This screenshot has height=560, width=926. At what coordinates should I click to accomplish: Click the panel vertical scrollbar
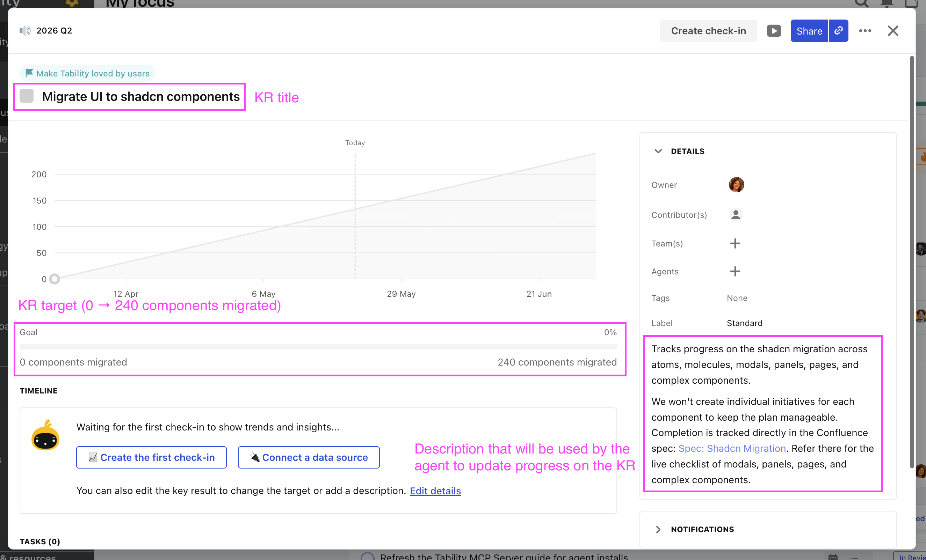[x=911, y=262]
